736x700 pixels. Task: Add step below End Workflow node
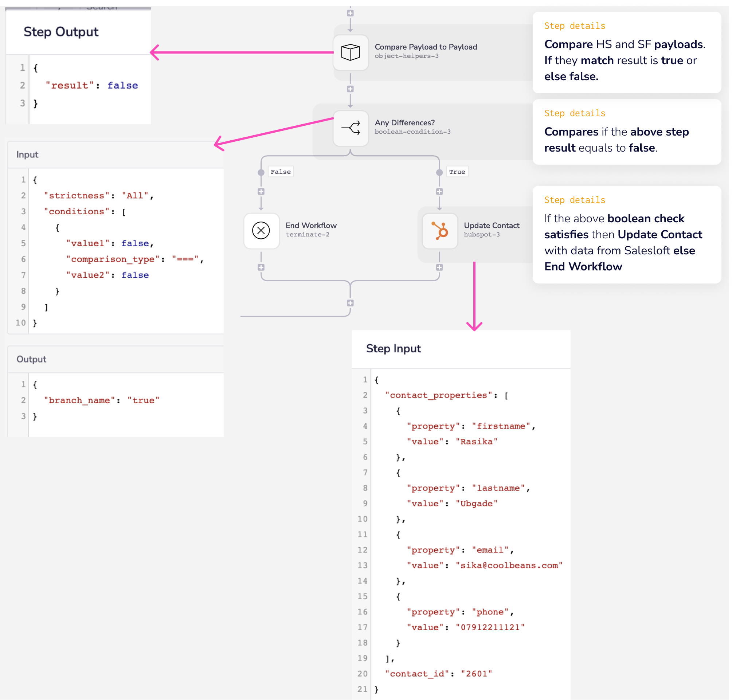261,267
